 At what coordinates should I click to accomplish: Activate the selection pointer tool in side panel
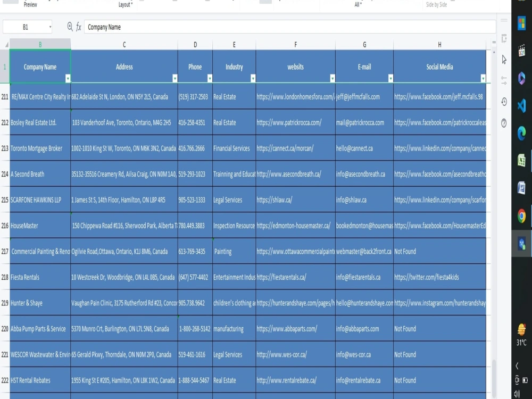click(x=504, y=60)
